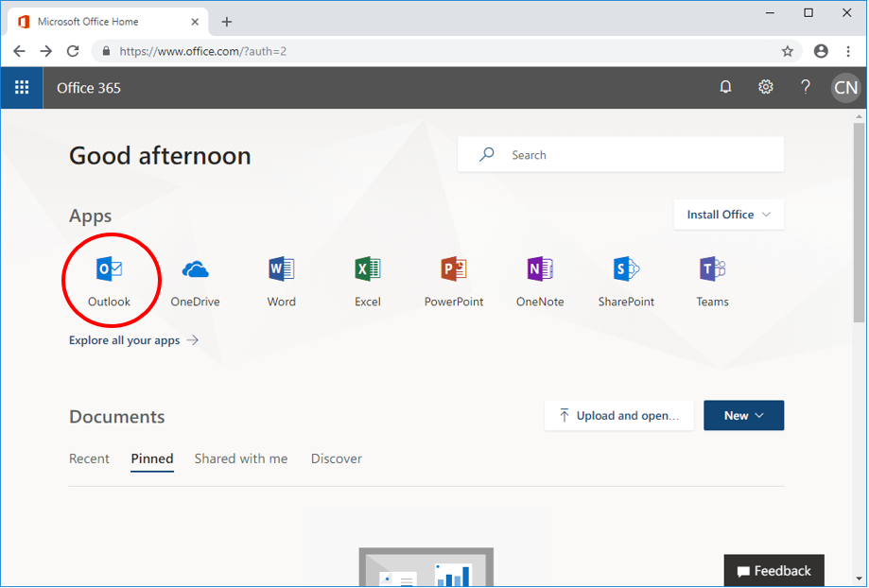
Task: Click the scrollbar down arrow
Action: (859, 579)
